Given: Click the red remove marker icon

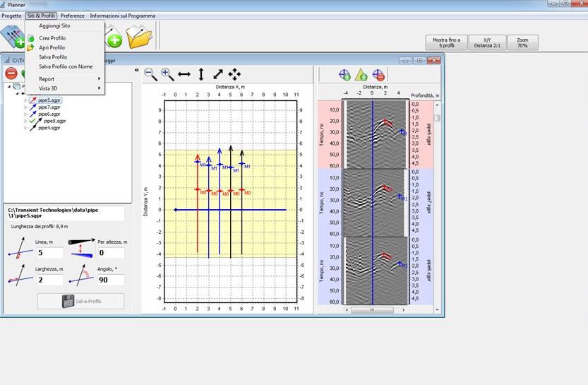Looking at the screenshot, I should click(378, 74).
